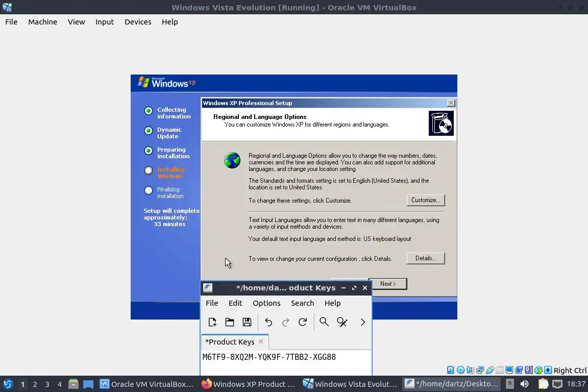Open file manager icon in taskbar

pos(73,384)
